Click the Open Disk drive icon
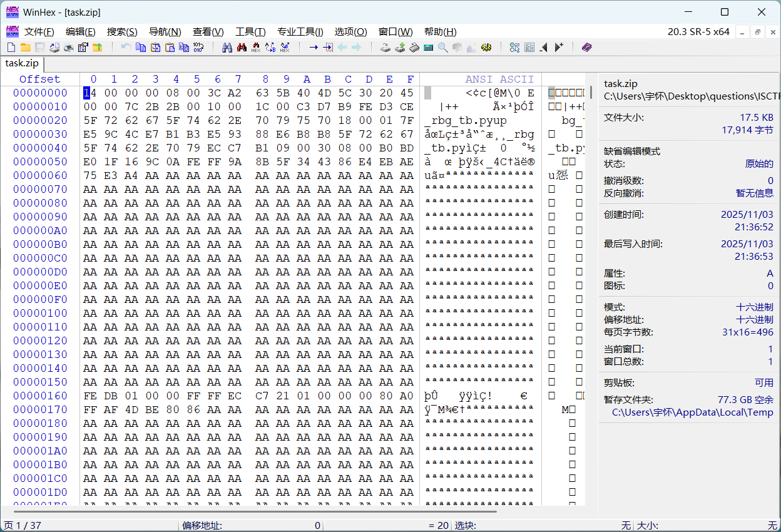 point(385,48)
